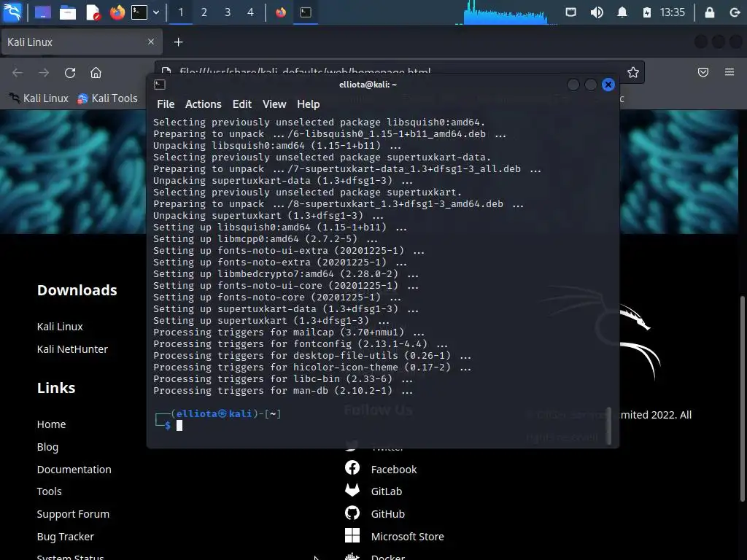Open the Home link under Links
The image size is (747, 560).
click(x=52, y=424)
